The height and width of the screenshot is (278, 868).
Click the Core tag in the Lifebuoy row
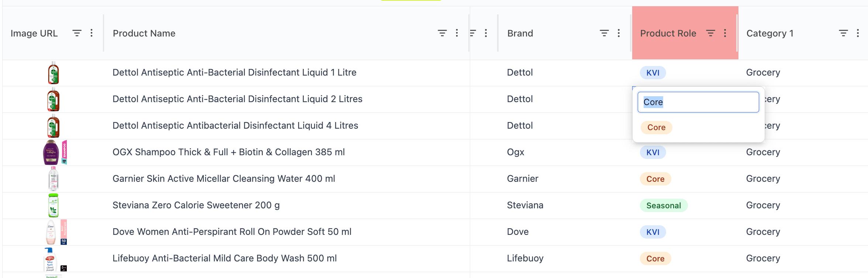(655, 258)
